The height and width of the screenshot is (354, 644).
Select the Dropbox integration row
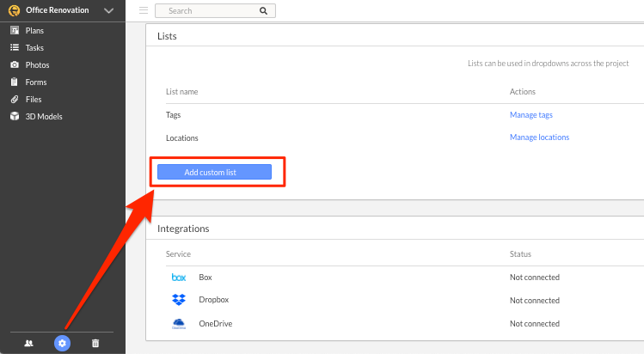[x=396, y=300]
